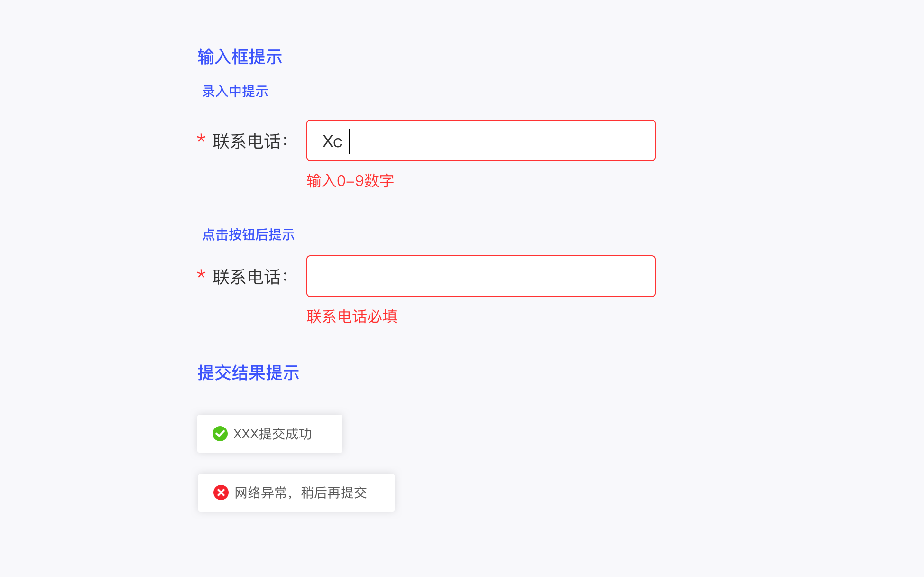This screenshot has width=924, height=577.
Task: Click the red X error icon
Action: (x=221, y=493)
